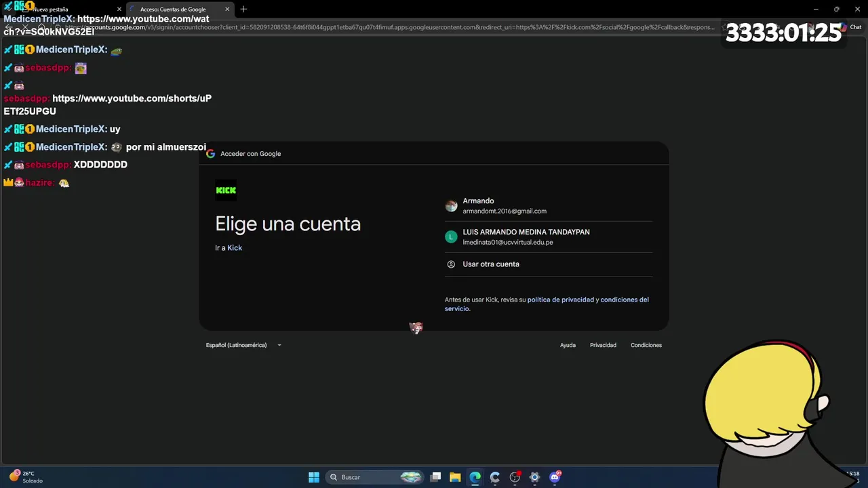
Task: Open the Condiciones footer link
Action: click(x=646, y=345)
